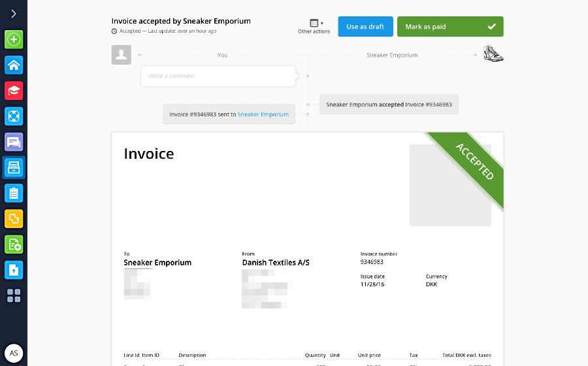Open the home icon in sidebar

coord(14,65)
